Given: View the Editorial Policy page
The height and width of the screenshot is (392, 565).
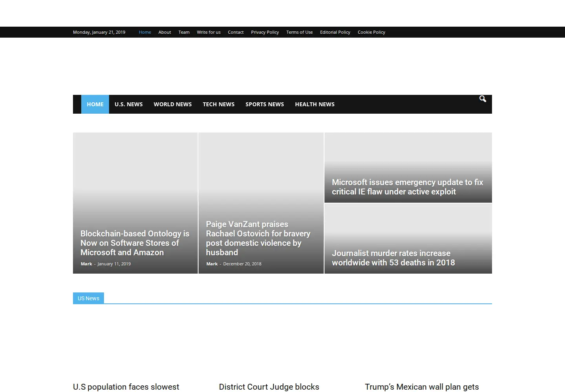Looking at the screenshot, I should click(x=335, y=32).
